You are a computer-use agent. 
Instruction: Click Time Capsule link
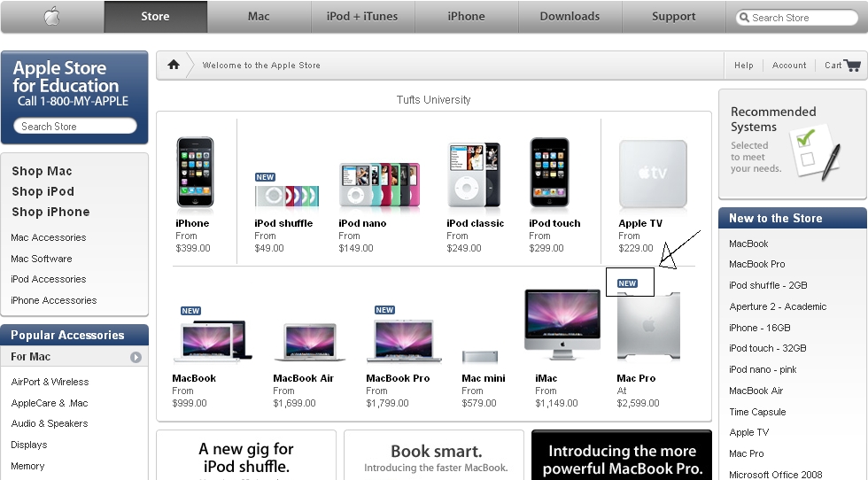click(757, 412)
